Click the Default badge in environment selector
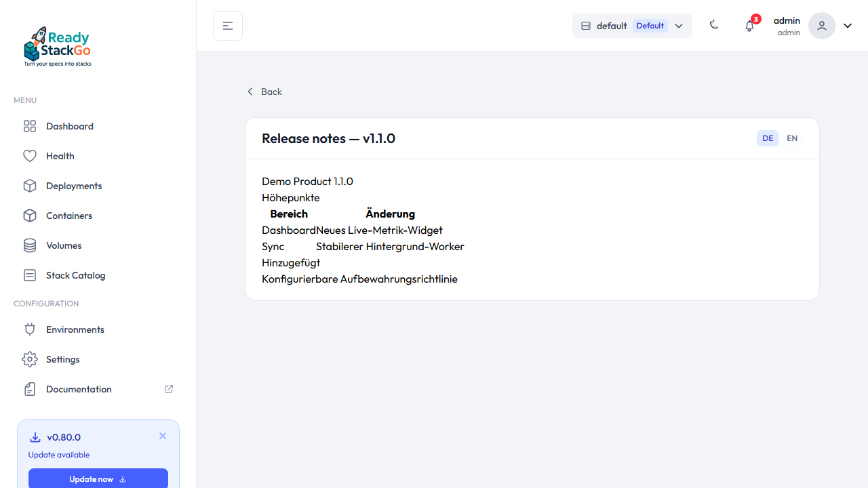The height and width of the screenshot is (488, 868). [650, 26]
